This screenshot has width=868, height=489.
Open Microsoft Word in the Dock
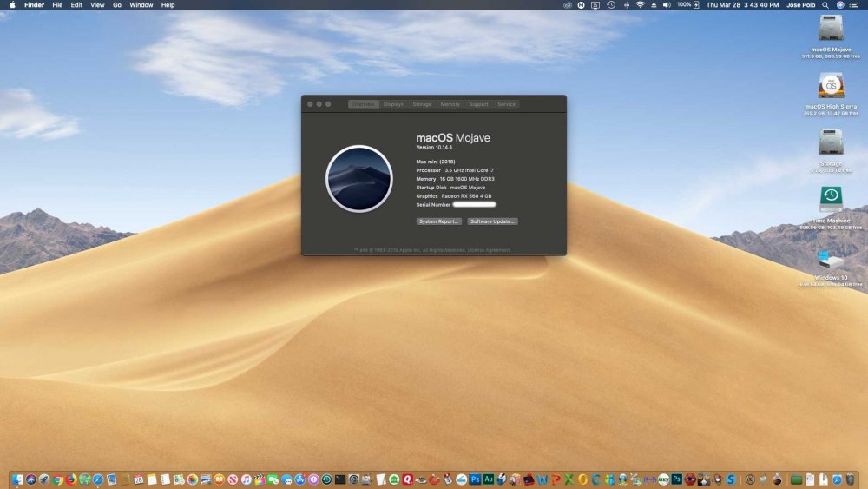(x=542, y=479)
